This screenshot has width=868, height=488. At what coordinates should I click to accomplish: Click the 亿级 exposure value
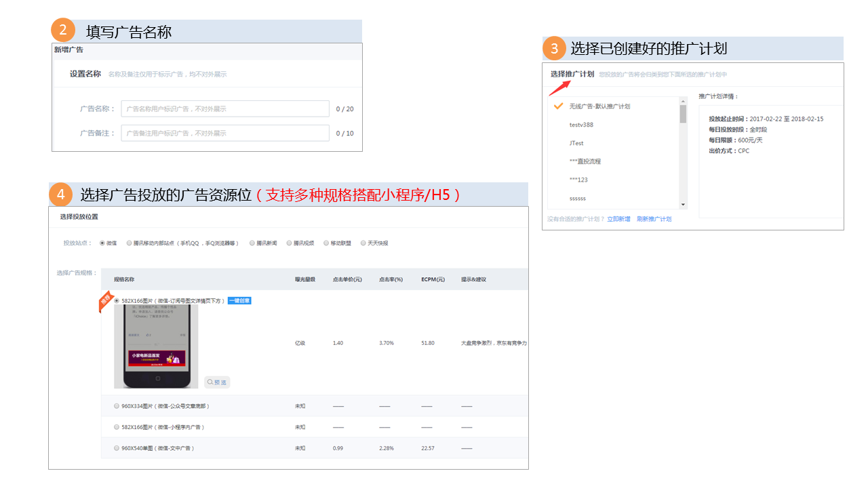pyautogui.click(x=300, y=343)
